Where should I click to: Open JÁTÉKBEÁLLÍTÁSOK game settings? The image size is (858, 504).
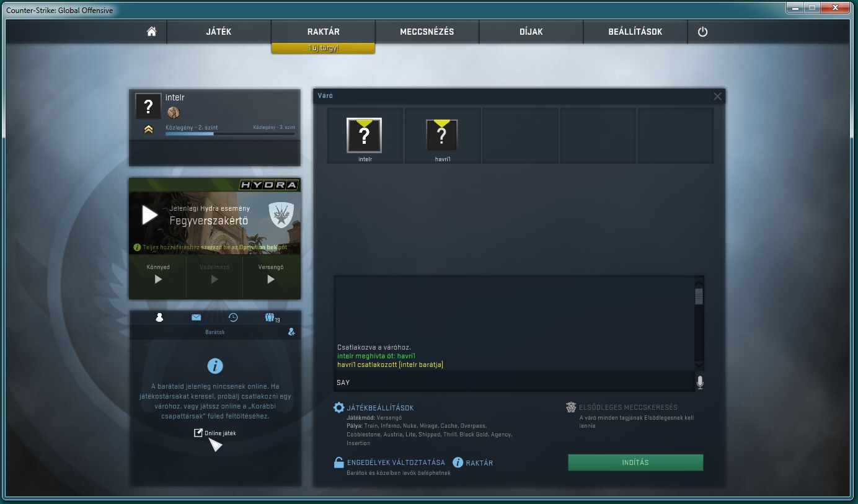click(x=380, y=408)
